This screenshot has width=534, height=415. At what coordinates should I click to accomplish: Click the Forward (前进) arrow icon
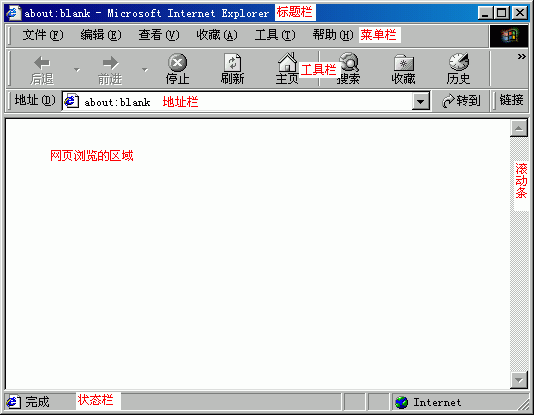pos(110,63)
